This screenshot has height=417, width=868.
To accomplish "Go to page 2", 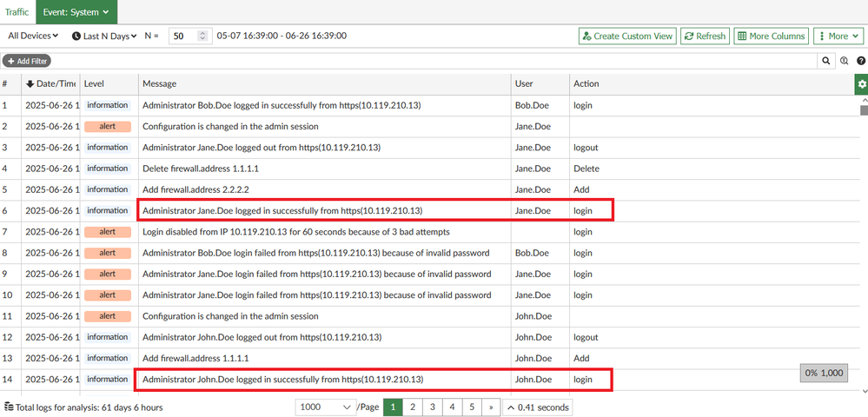I will (413, 407).
